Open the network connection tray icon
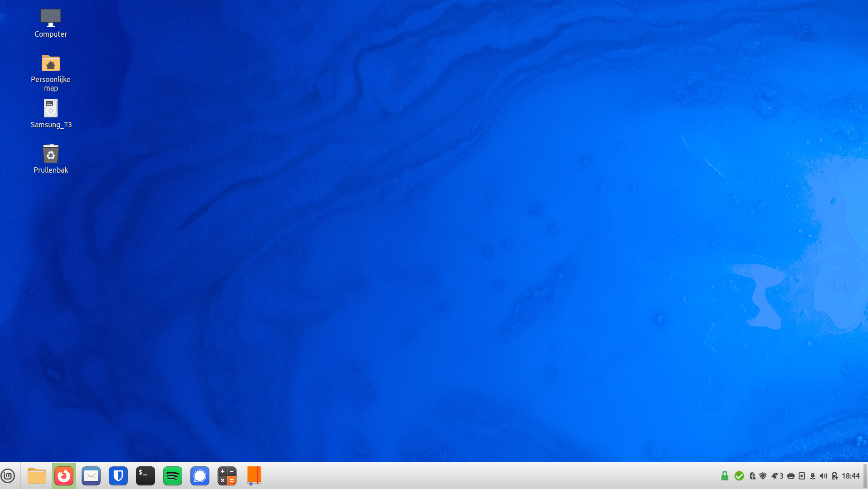The height and width of the screenshot is (489, 868). click(813, 476)
